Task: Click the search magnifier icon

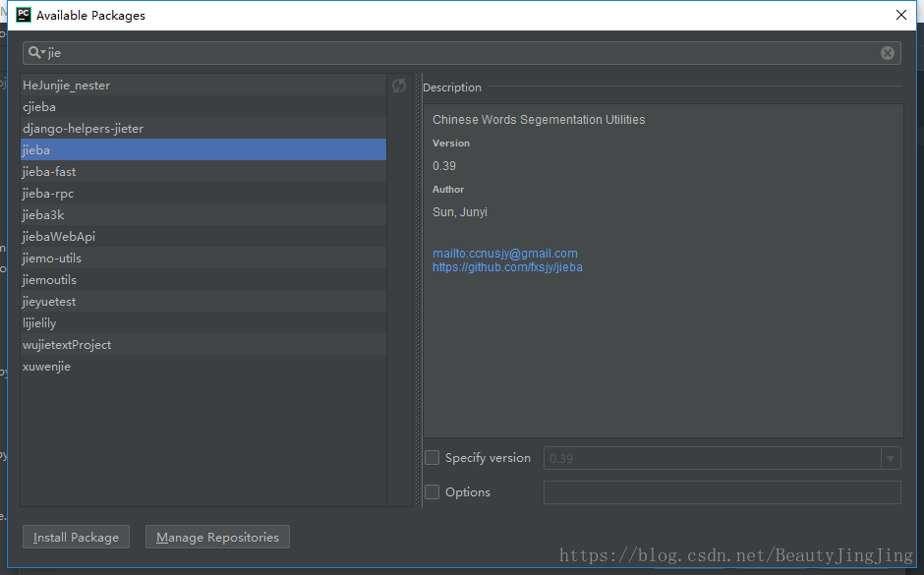Action: pos(35,52)
